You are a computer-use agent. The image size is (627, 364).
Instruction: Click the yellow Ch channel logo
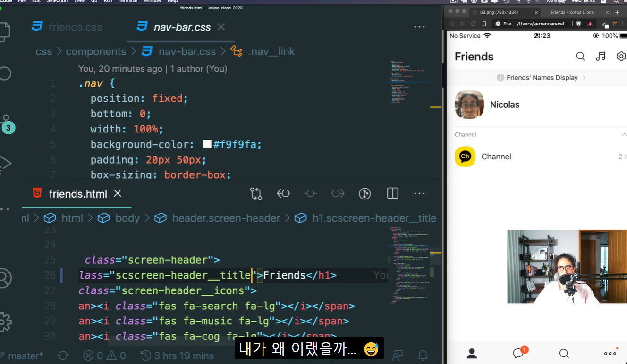[x=465, y=157]
